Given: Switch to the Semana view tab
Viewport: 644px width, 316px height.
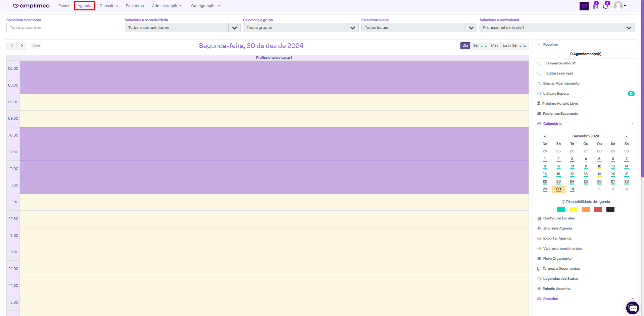Looking at the screenshot, I should click(479, 46).
